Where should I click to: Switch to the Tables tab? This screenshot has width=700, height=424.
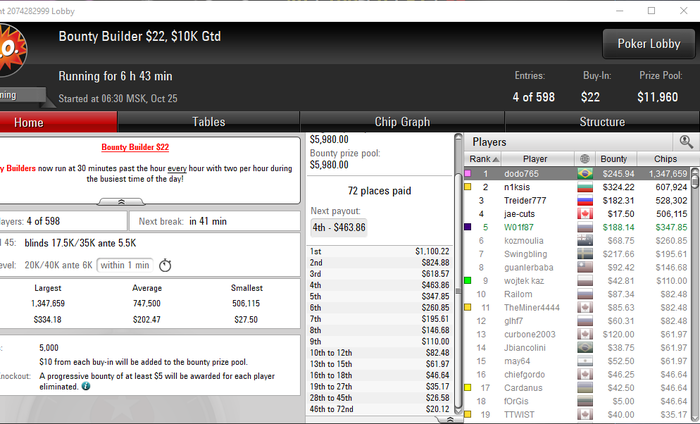(x=208, y=122)
